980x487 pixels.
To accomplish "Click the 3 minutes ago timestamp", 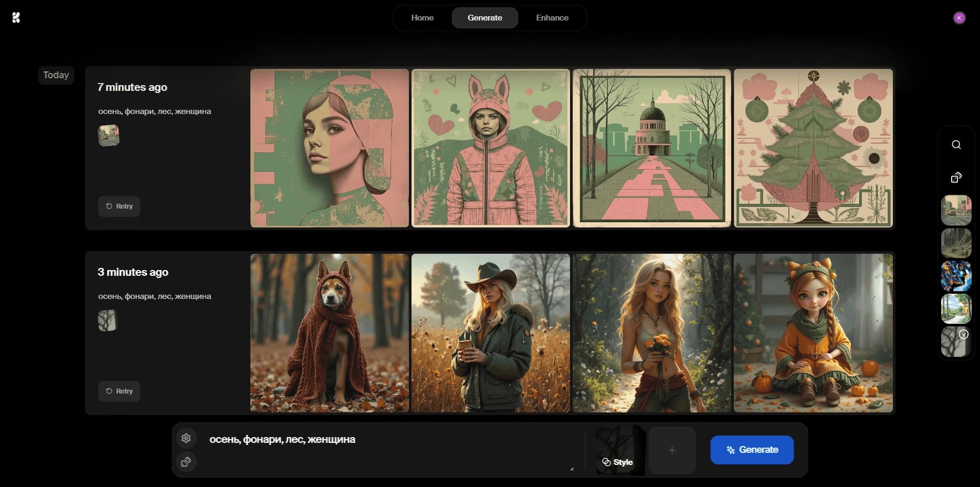I will [x=133, y=272].
